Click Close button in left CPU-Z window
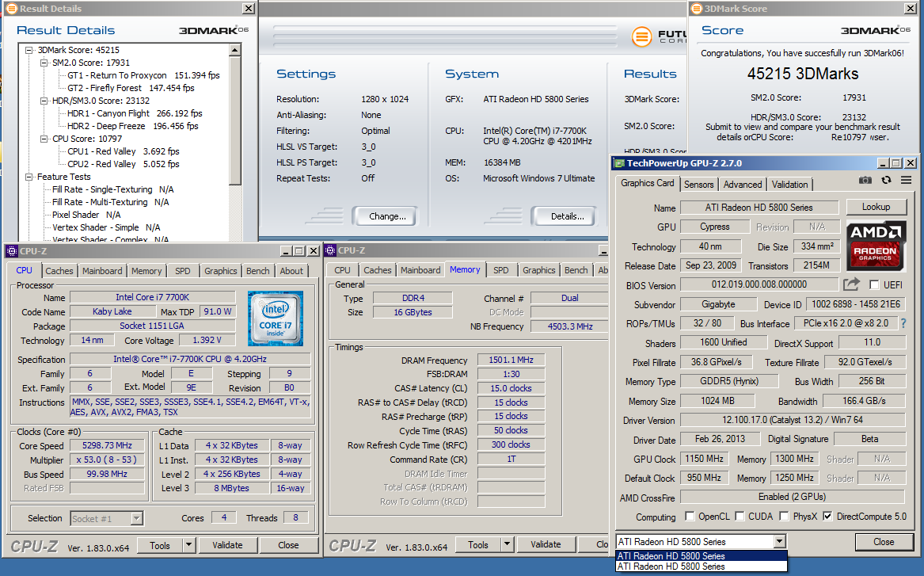Image resolution: width=924 pixels, height=576 pixels. pyautogui.click(x=288, y=545)
